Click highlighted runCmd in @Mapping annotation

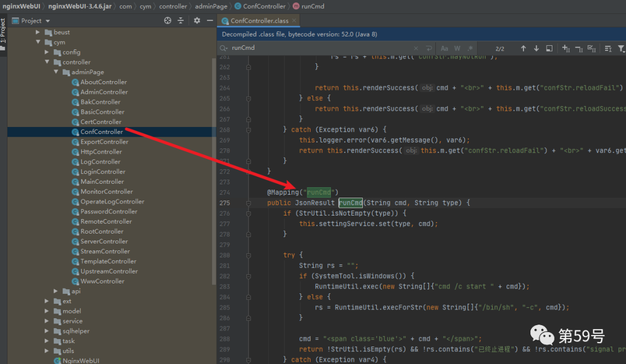tap(319, 192)
